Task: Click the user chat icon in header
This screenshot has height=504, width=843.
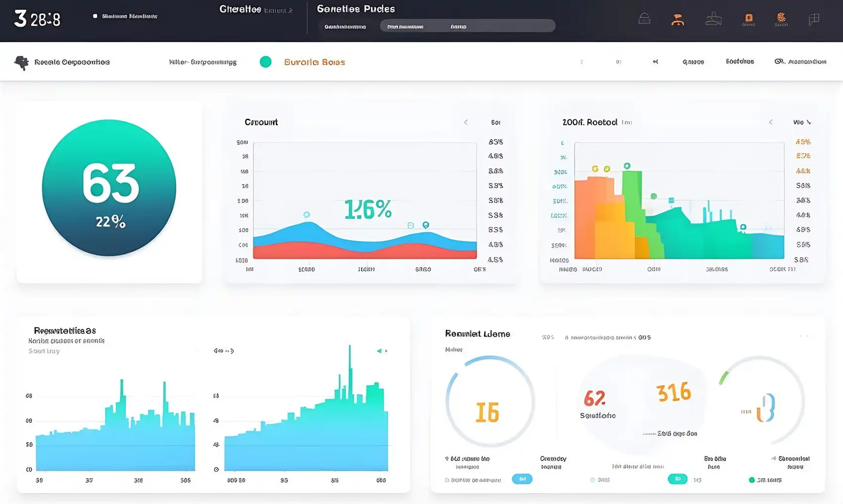Action: click(x=713, y=19)
